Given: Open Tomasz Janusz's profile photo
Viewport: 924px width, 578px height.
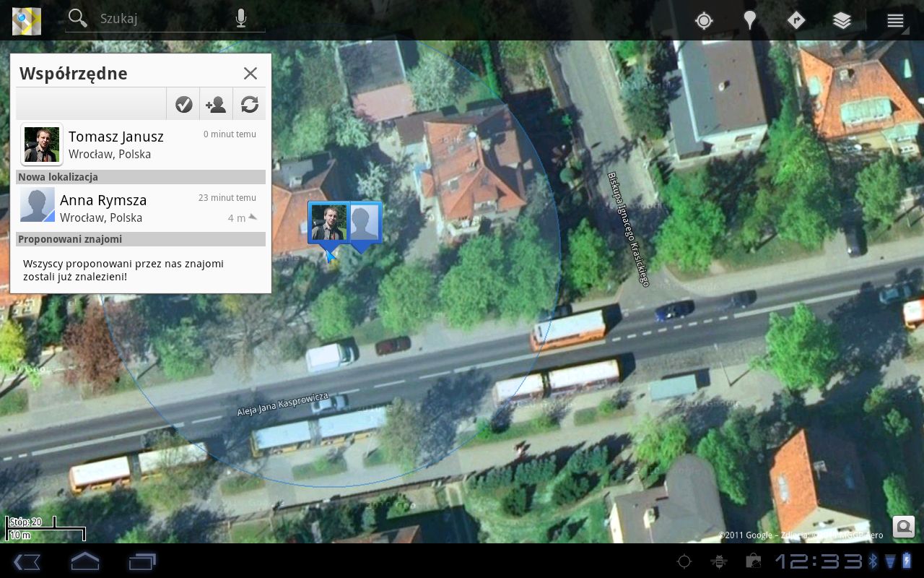Looking at the screenshot, I should [42, 144].
